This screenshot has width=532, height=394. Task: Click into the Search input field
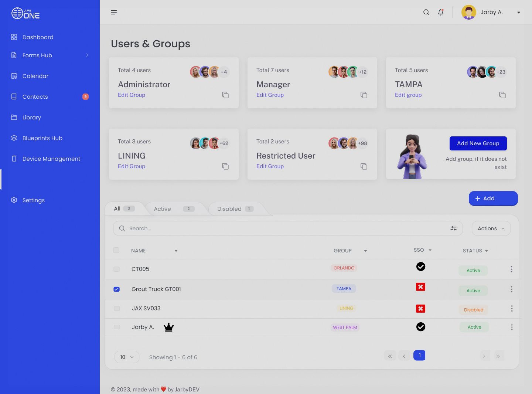pyautogui.click(x=284, y=228)
